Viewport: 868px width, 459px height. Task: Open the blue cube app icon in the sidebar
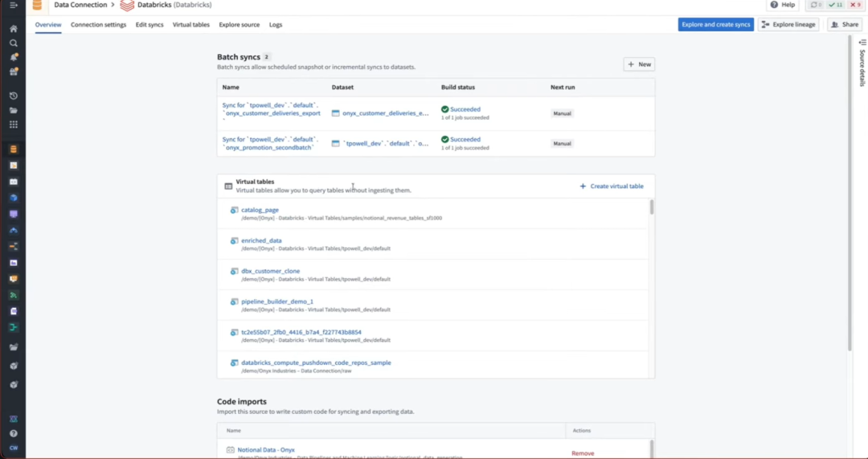(x=14, y=198)
